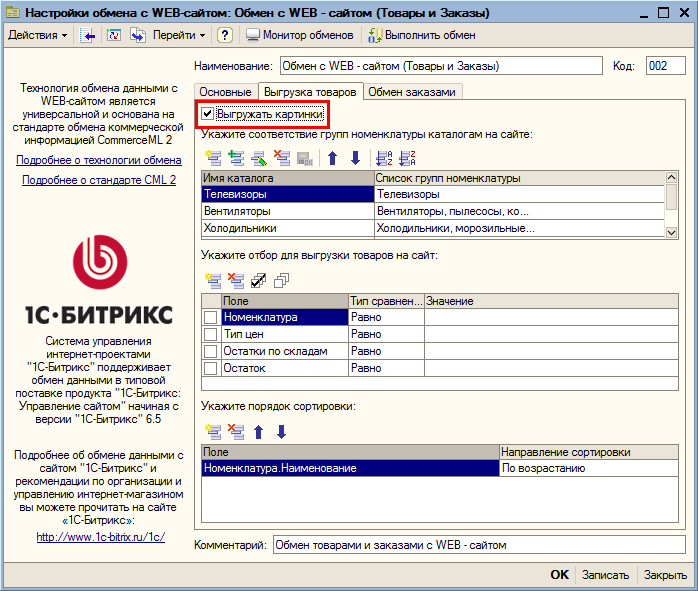This screenshot has height=591, width=698.
Task: Uncheck all filters with the empty-boxes icon
Action: click(x=281, y=280)
